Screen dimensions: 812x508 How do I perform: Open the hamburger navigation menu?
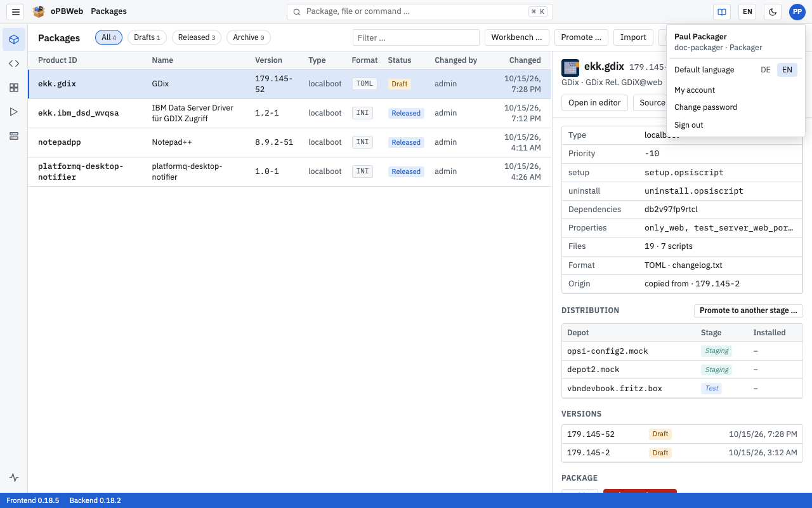coord(16,11)
